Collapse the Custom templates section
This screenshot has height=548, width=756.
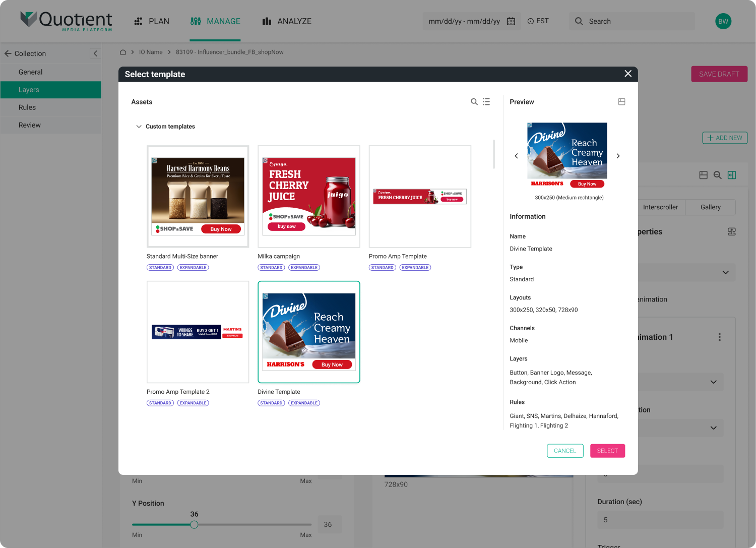click(139, 127)
